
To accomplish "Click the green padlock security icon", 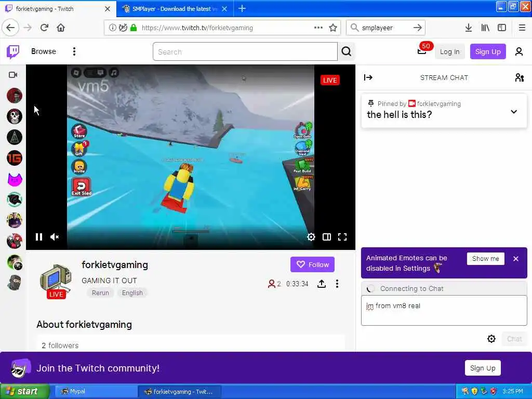I will [134, 28].
